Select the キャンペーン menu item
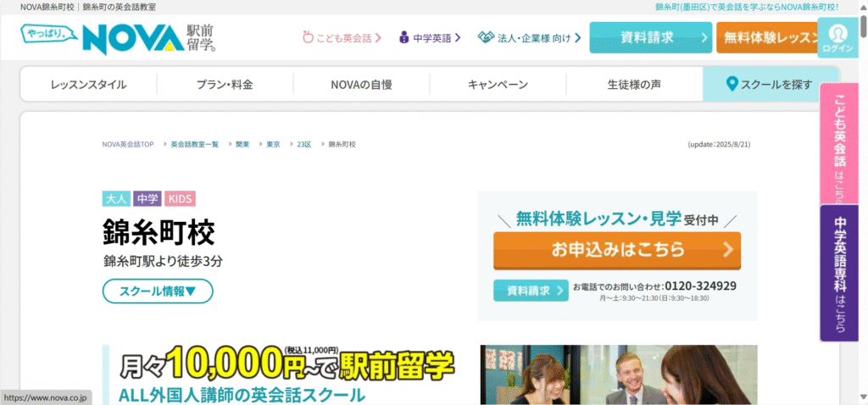 (x=498, y=85)
